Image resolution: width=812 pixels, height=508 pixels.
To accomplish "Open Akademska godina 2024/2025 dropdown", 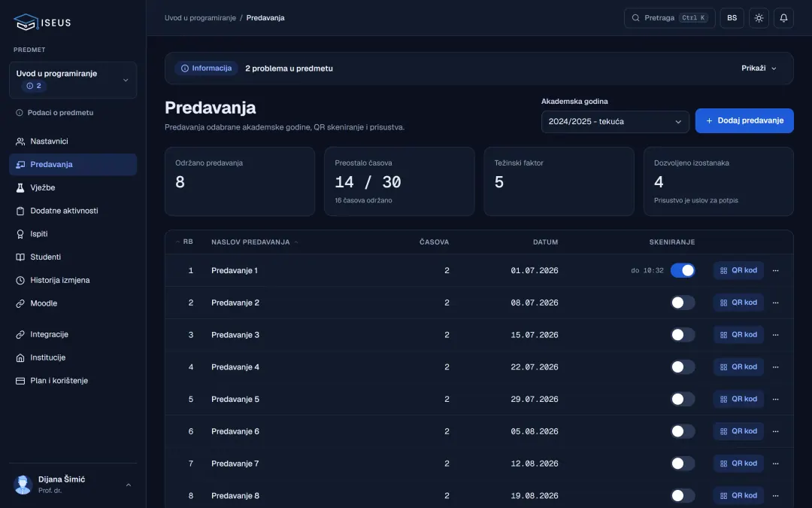I will pos(615,122).
